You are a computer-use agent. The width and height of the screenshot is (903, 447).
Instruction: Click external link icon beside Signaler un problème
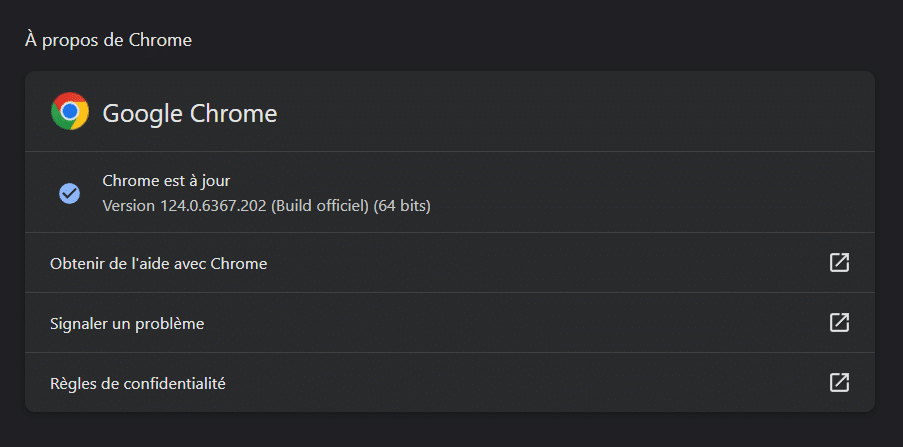coord(839,323)
